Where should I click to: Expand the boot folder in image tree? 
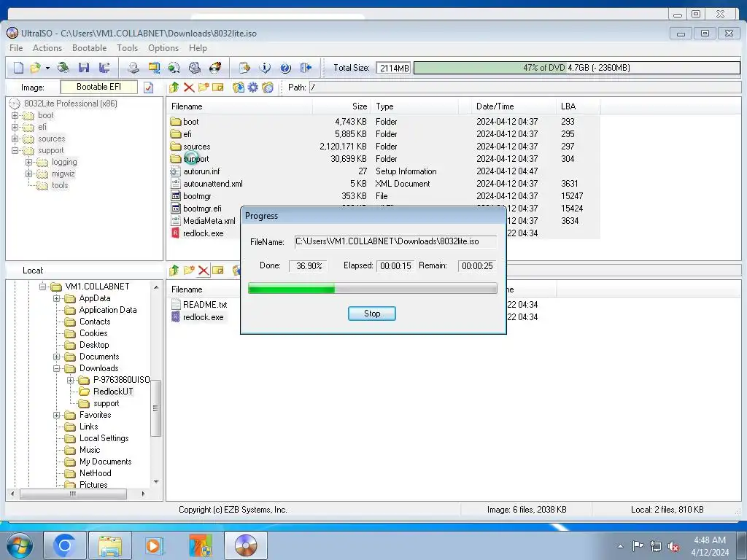pos(15,115)
